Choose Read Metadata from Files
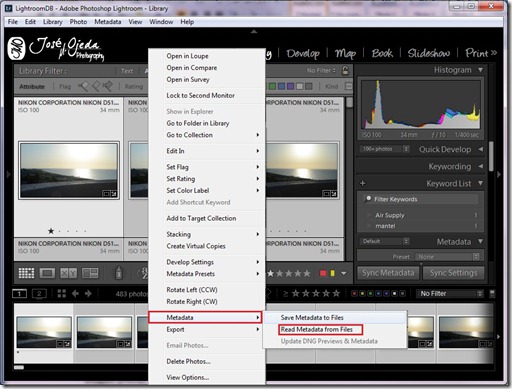Screen dimensions: 512x389 pos(316,329)
